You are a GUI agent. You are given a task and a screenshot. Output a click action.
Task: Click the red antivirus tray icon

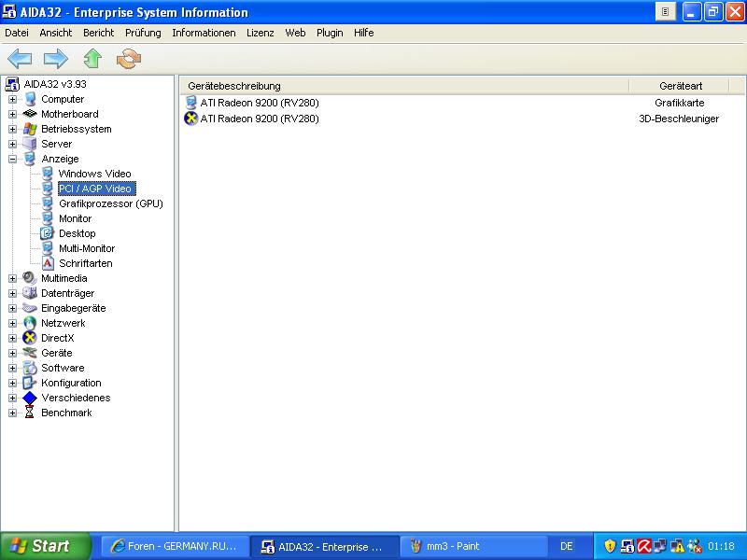click(x=643, y=546)
